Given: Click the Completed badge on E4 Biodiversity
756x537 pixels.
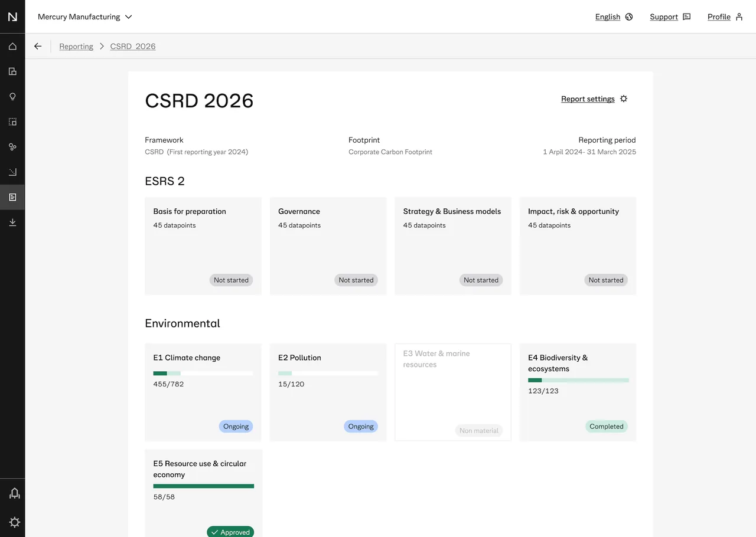Looking at the screenshot, I should click(x=607, y=427).
